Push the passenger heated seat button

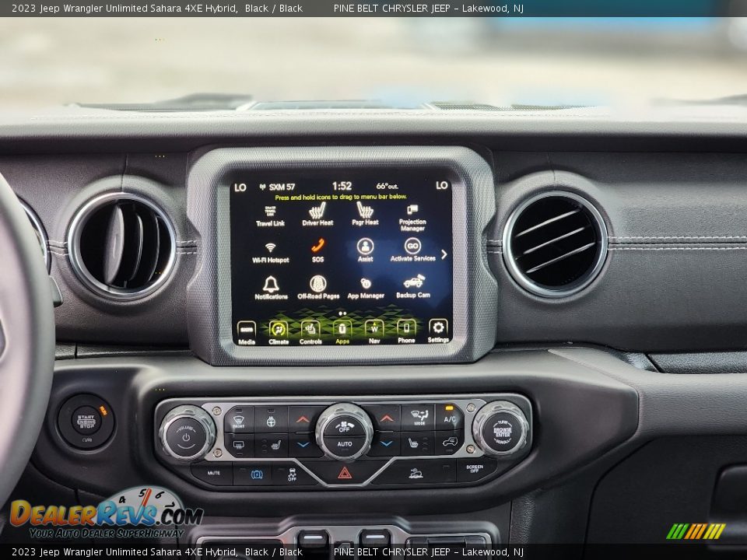click(x=417, y=444)
